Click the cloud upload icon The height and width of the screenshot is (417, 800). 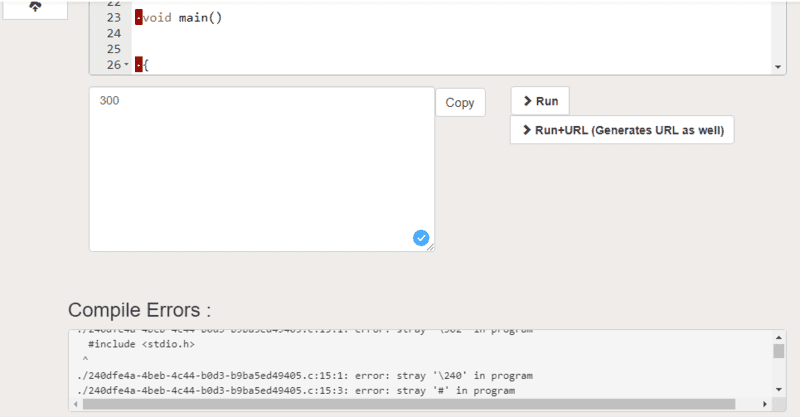37,6
